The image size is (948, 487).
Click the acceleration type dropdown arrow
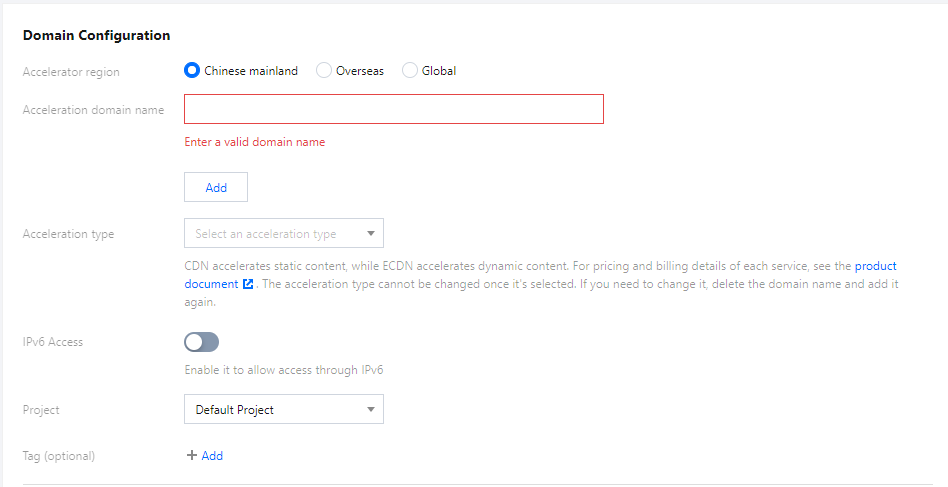(370, 234)
